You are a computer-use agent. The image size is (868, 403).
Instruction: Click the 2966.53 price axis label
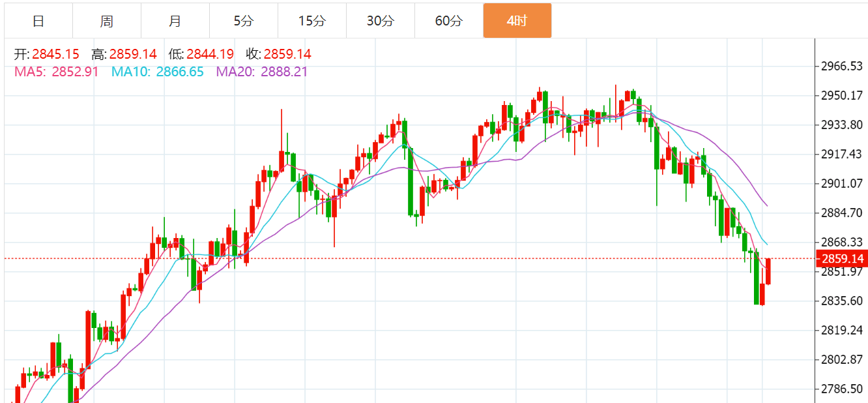[843, 67]
